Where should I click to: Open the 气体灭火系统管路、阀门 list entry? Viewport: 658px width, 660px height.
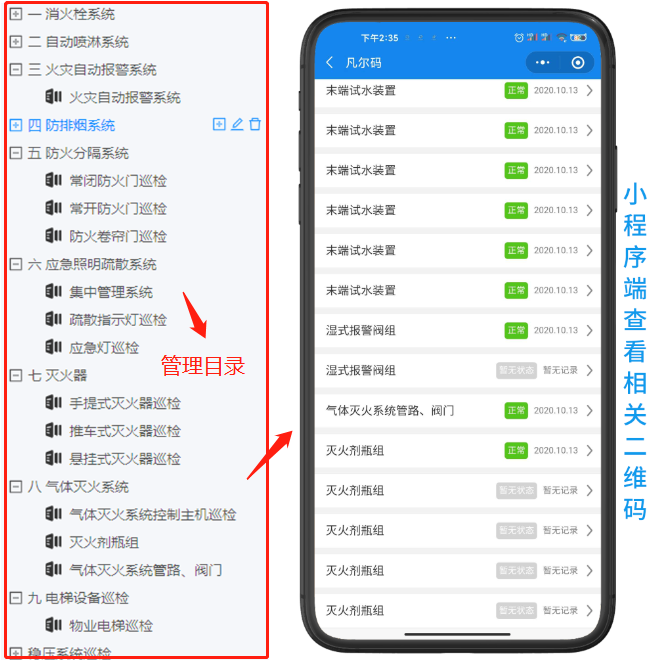[458, 410]
